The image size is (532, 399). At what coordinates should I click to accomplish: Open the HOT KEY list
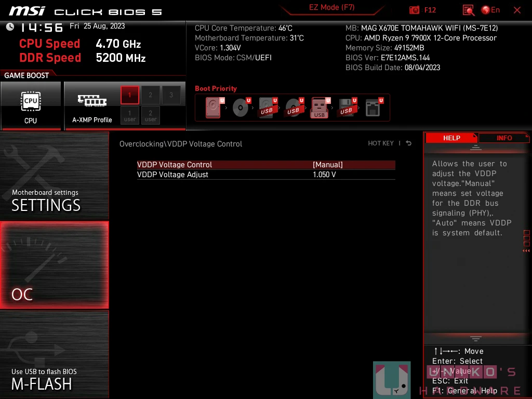click(x=381, y=143)
